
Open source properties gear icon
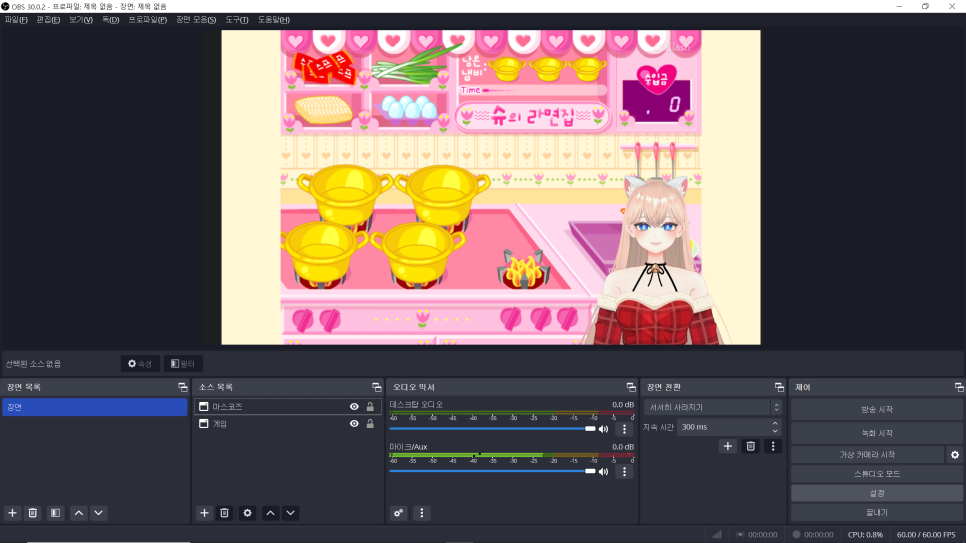pyautogui.click(x=247, y=513)
